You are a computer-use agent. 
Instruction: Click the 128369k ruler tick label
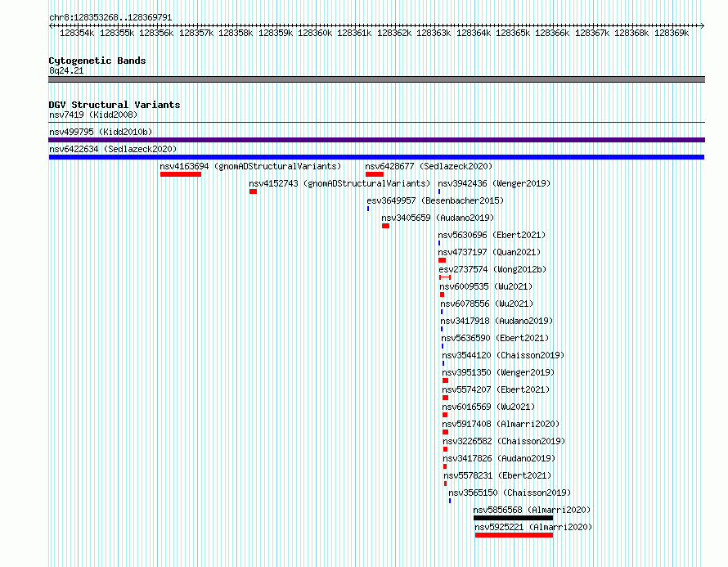(672, 33)
